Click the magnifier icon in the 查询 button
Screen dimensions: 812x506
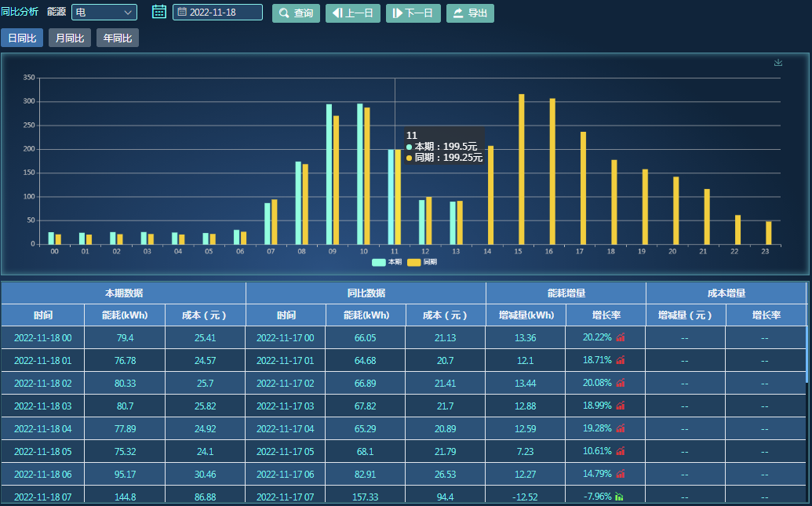pyautogui.click(x=284, y=13)
